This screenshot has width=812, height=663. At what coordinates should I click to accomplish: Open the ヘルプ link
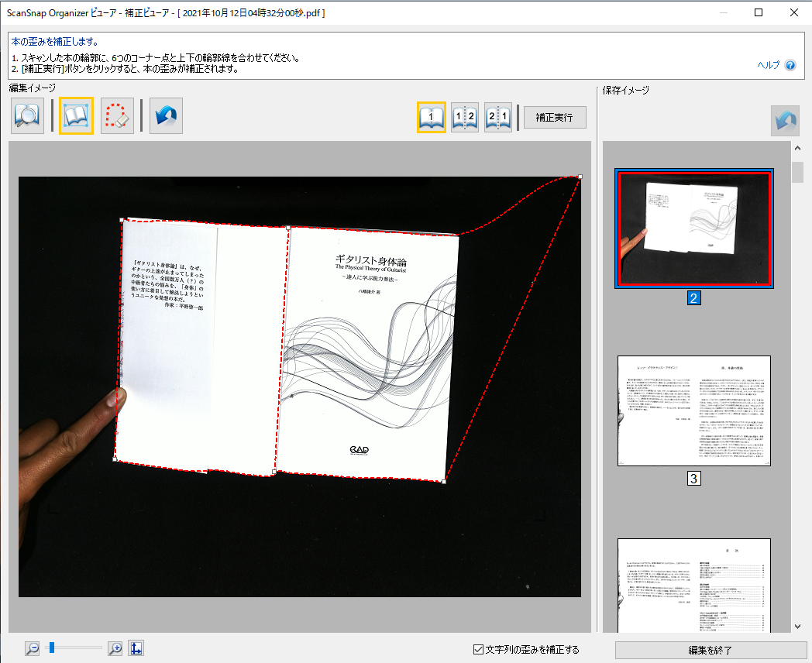pyautogui.click(x=768, y=65)
